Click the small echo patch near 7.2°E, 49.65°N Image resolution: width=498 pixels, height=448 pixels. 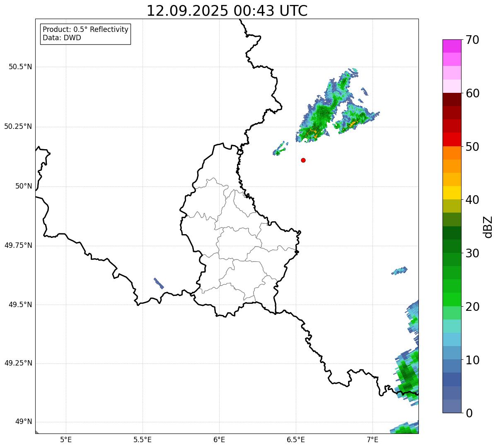[x=399, y=271]
